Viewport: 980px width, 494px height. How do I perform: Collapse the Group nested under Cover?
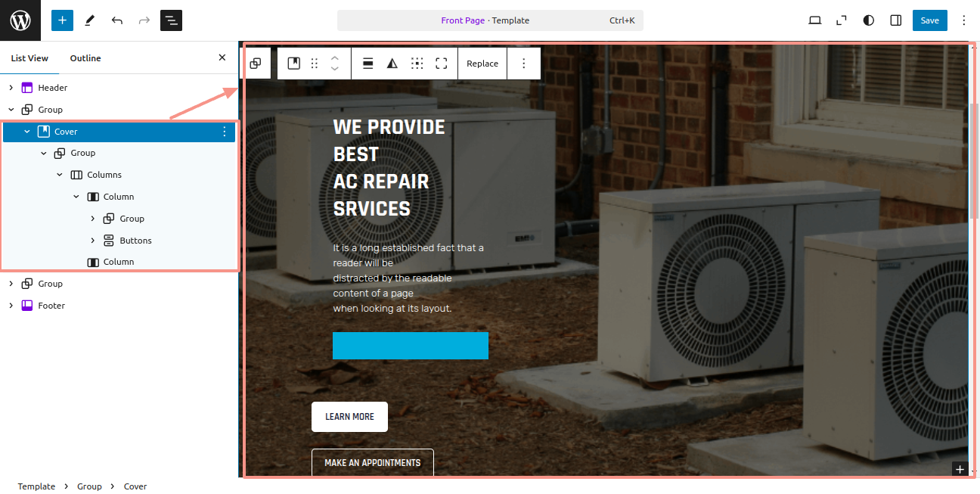[x=44, y=153]
